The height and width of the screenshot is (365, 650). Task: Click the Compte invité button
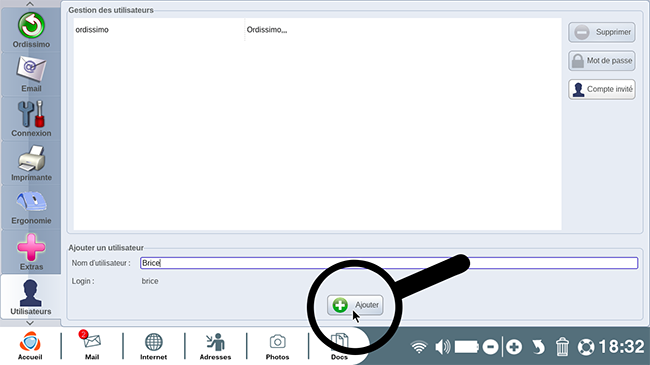click(602, 90)
